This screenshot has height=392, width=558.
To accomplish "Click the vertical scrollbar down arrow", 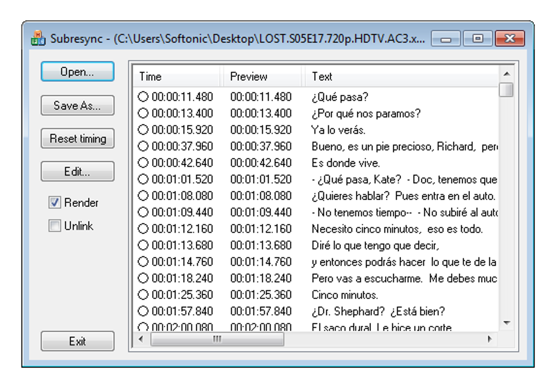I will [x=507, y=323].
